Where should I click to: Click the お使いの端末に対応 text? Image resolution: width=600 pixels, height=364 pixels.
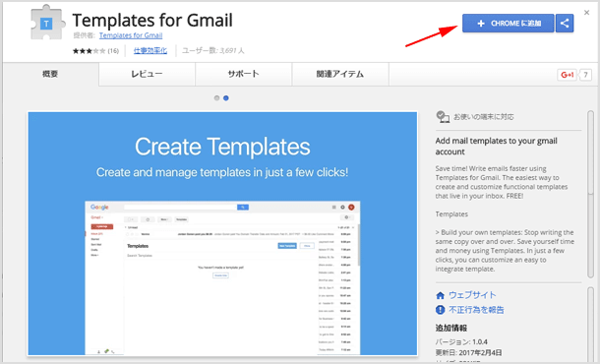[x=484, y=117]
